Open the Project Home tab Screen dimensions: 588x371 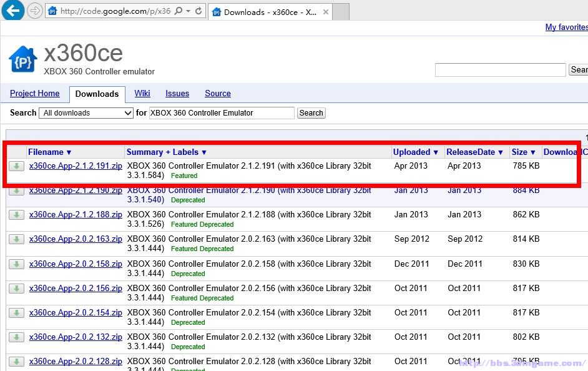[x=35, y=94]
